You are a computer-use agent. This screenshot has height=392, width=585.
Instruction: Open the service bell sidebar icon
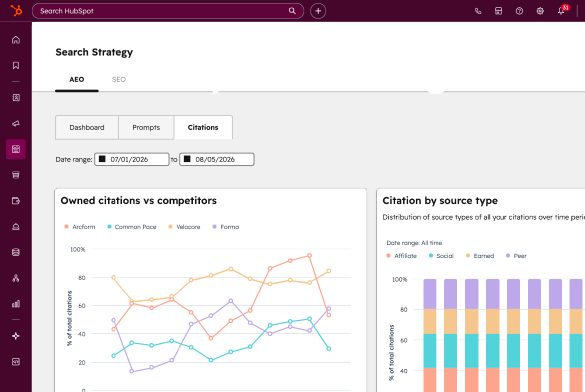[x=16, y=226]
